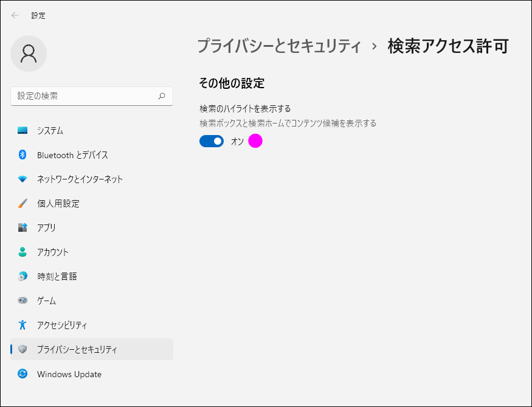This screenshot has width=532, height=407.
Task: Click the network Wi-Fi icon
Action: click(x=22, y=179)
